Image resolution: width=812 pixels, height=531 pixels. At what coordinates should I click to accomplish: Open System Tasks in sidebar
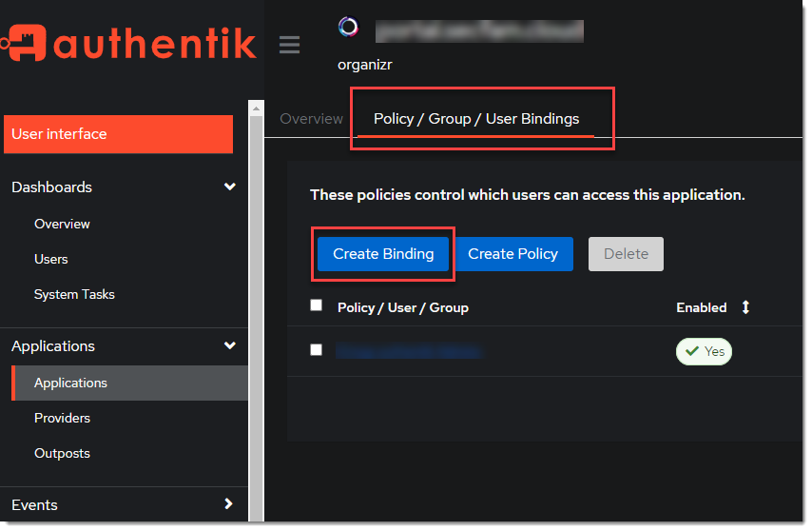tap(74, 295)
